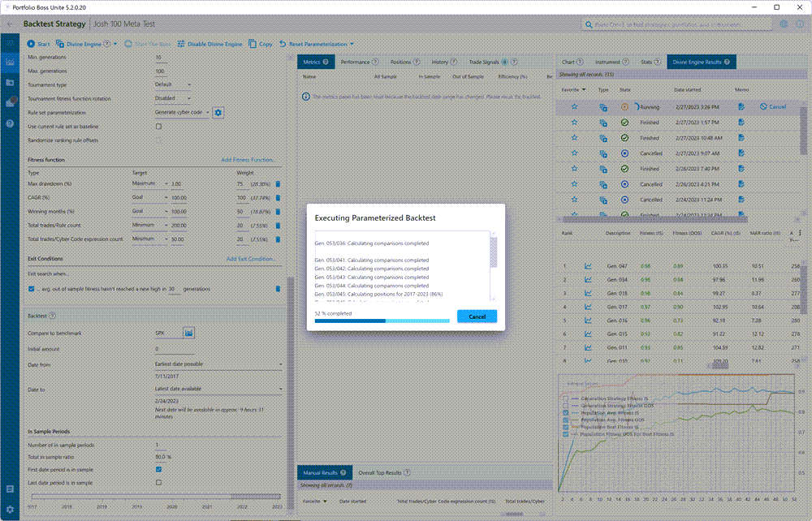Hide Population Best Fitness IS series
812x521 pixels.
click(x=565, y=428)
